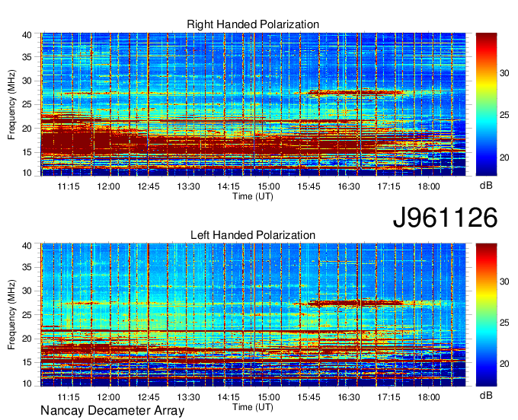The height and width of the screenshot is (420, 518).
Task: Click the 12:45 time tick of Left Handed plot
Action: [x=149, y=397]
